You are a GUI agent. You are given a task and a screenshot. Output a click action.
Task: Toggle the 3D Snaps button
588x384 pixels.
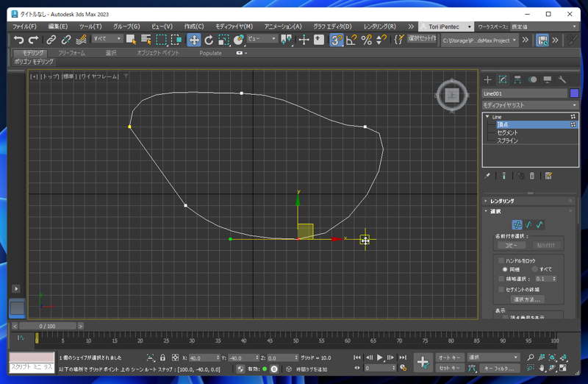[x=337, y=40]
